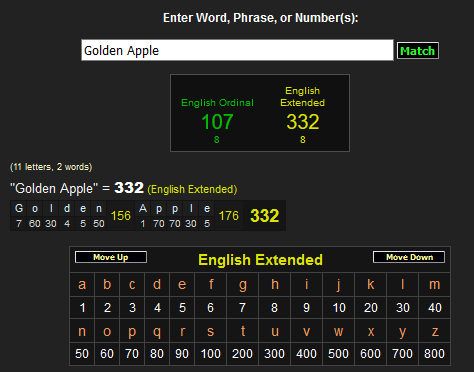The width and height of the screenshot is (474, 372).
Task: Click value 10 under letter j
Action: point(339,307)
